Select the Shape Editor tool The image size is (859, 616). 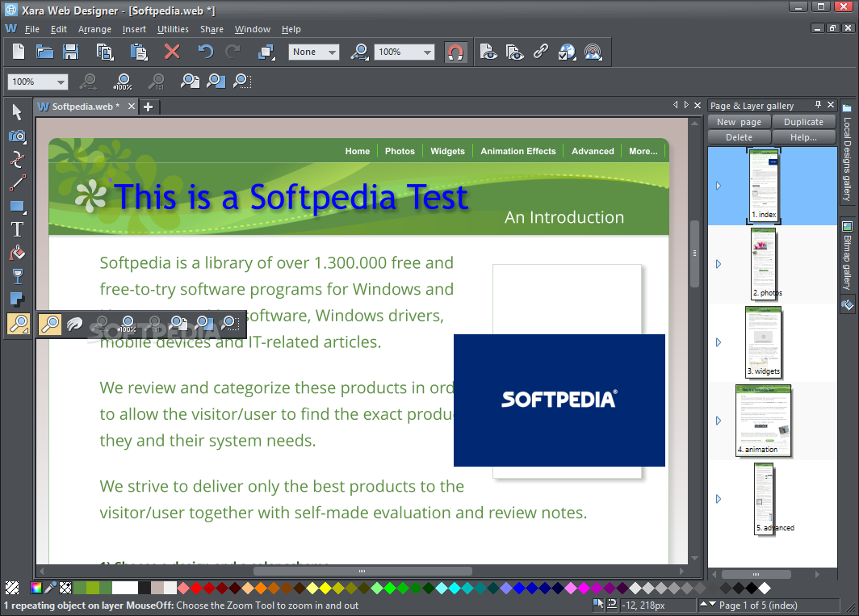point(17,160)
